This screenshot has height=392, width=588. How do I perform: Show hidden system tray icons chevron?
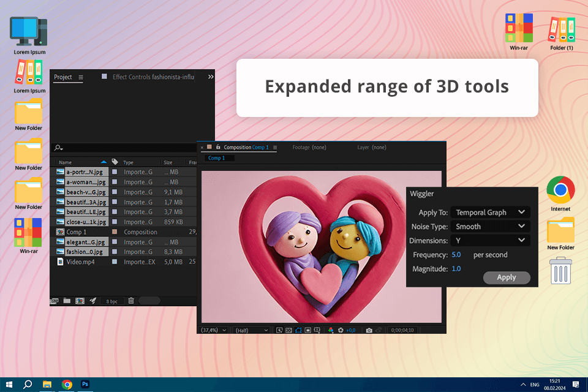[x=523, y=385]
